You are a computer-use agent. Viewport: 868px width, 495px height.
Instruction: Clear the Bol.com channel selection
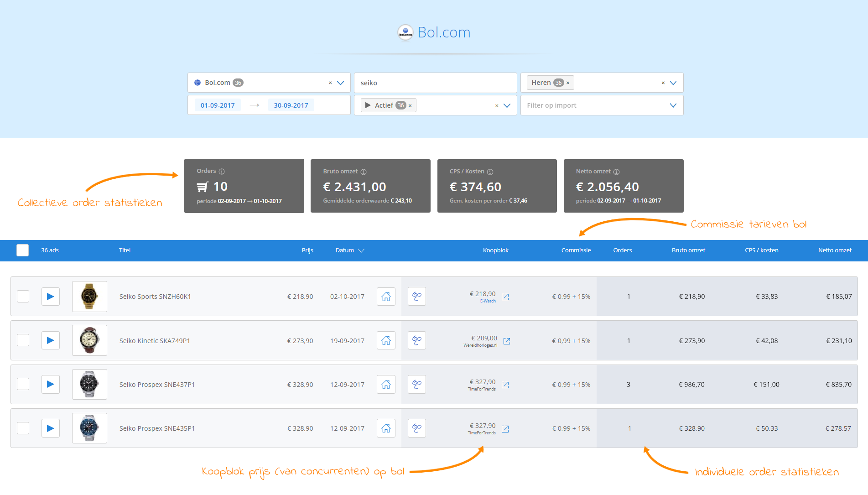pos(330,83)
